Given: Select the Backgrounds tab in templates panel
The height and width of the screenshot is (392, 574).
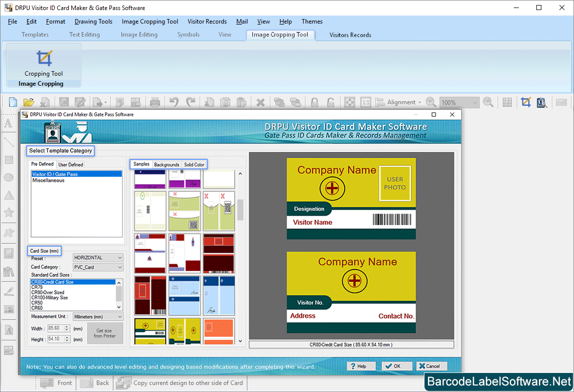Looking at the screenshot, I should pos(167,164).
